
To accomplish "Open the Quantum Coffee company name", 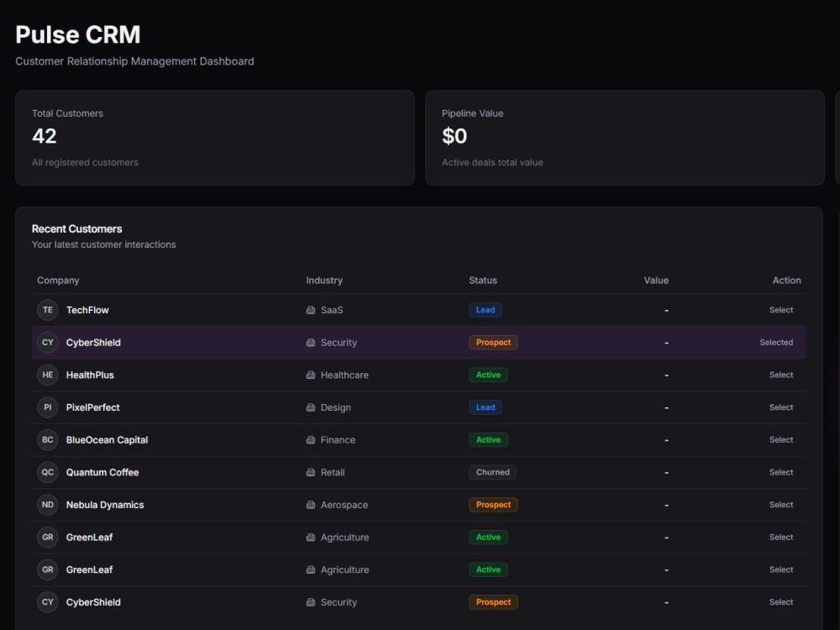I will (x=102, y=472).
